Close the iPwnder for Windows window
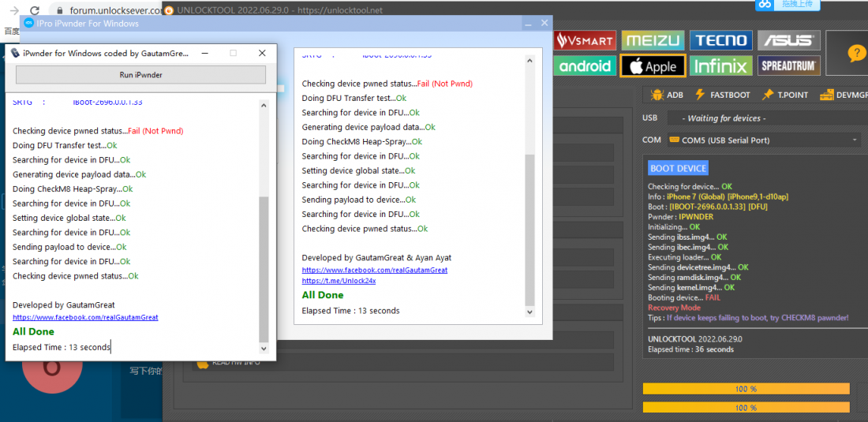 click(263, 53)
